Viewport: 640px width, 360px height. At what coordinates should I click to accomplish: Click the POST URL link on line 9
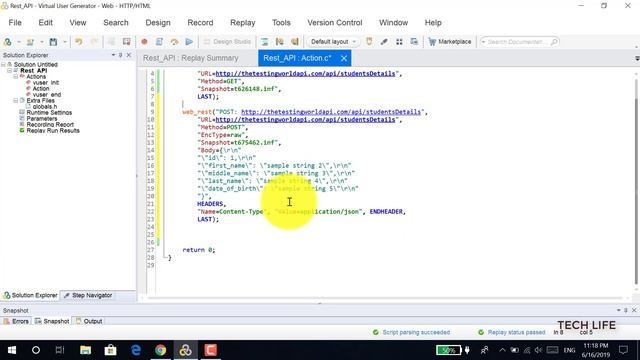331,112
